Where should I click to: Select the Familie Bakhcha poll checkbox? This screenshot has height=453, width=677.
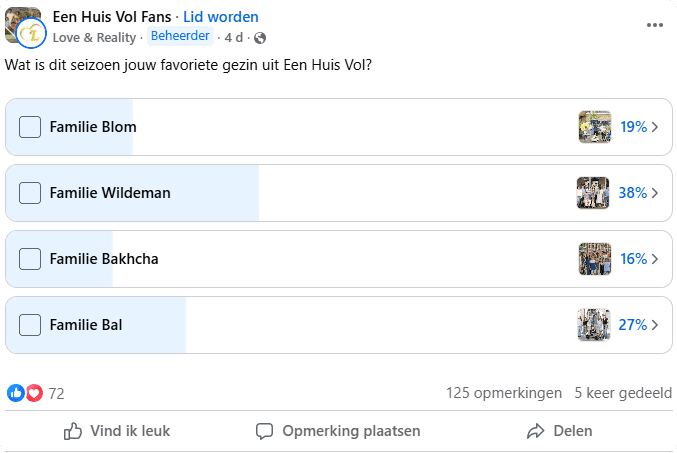click(31, 259)
